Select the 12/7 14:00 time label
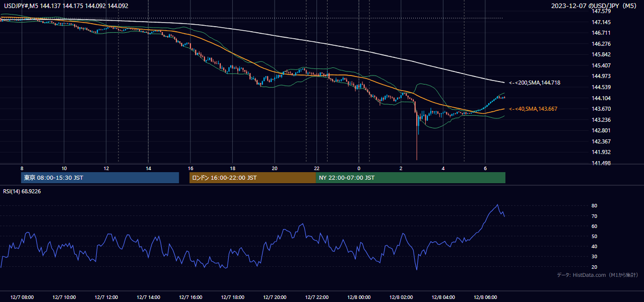The height and width of the screenshot is (302, 644). (148, 297)
